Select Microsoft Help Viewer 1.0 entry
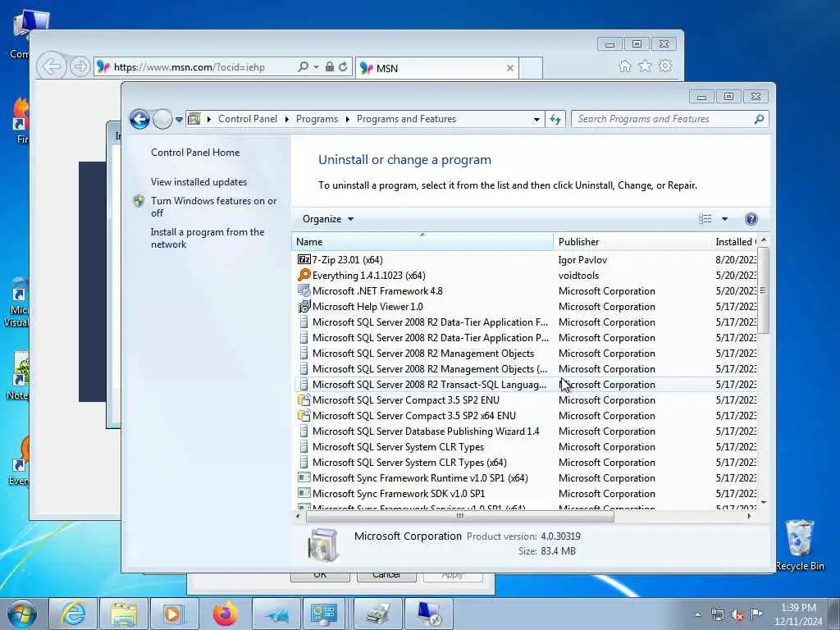Image resolution: width=840 pixels, height=630 pixels. tap(527, 307)
